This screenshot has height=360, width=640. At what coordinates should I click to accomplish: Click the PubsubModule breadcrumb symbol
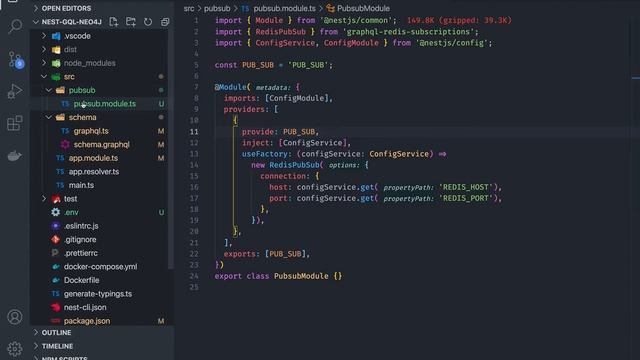(363, 8)
